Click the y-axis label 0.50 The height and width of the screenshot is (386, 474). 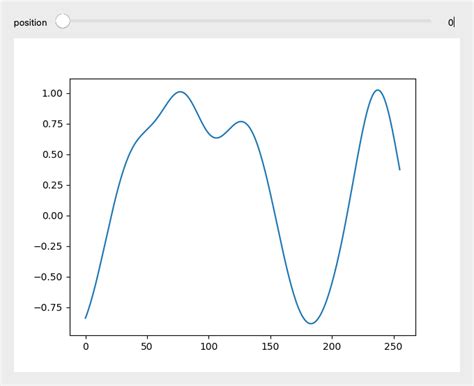tap(52, 155)
